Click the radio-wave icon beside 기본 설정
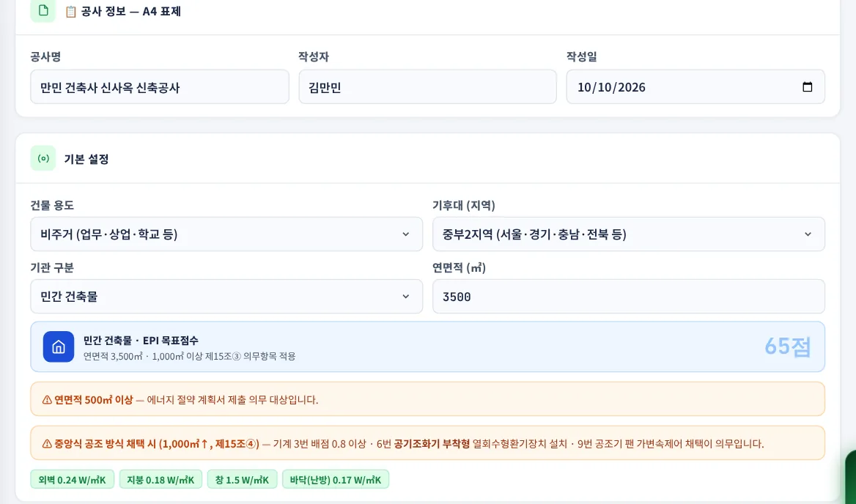Screen dimensions: 856x504 pyautogui.click(x=43, y=159)
